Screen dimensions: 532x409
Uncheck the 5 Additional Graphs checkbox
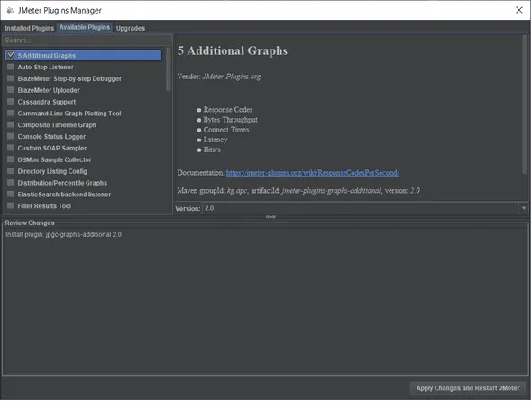[x=11, y=55]
